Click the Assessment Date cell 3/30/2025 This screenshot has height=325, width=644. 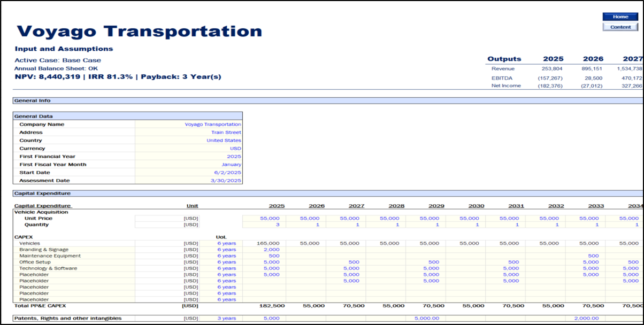tap(188, 181)
